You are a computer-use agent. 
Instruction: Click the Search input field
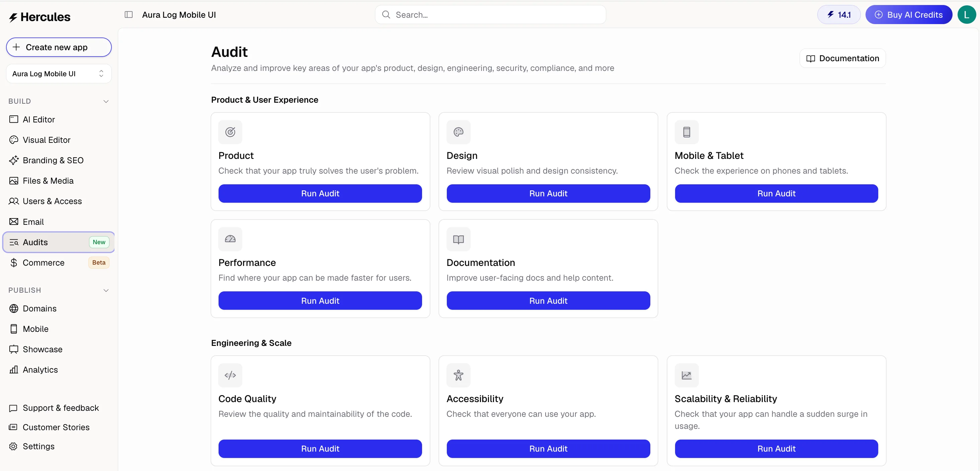[490, 14]
